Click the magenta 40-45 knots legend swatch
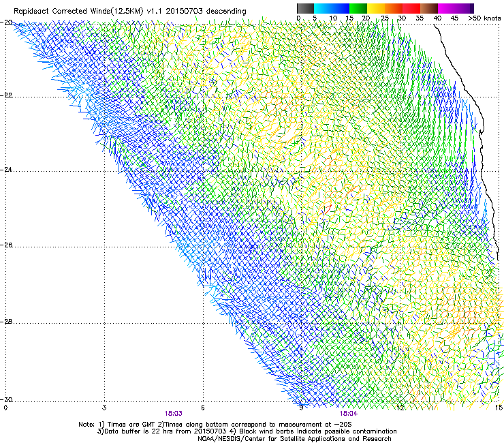This screenshot has height=443, width=504. pos(447,8)
